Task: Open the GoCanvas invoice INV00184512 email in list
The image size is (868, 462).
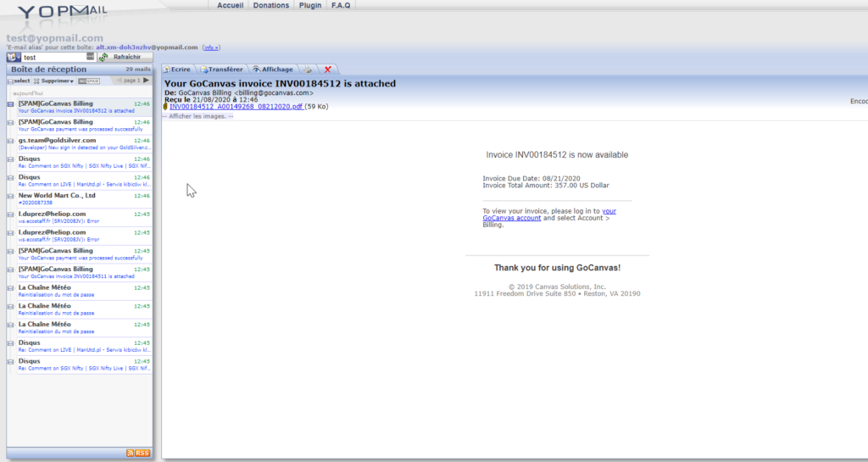Action: tap(84, 107)
